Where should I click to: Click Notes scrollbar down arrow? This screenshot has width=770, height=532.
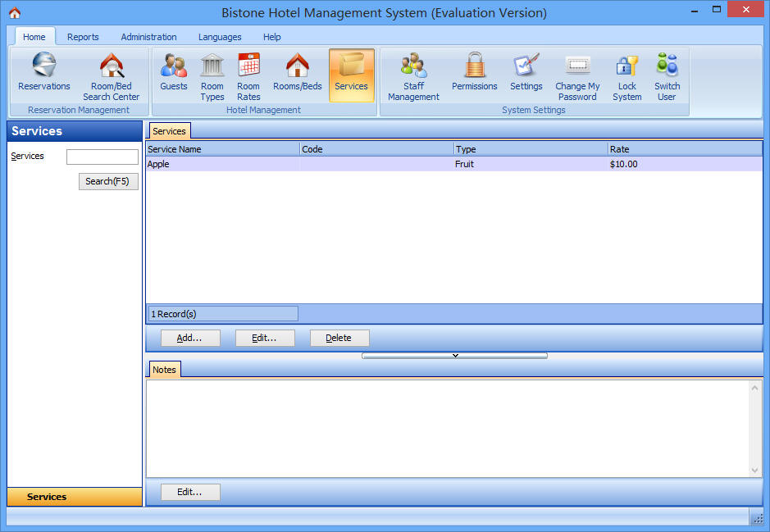click(x=754, y=471)
